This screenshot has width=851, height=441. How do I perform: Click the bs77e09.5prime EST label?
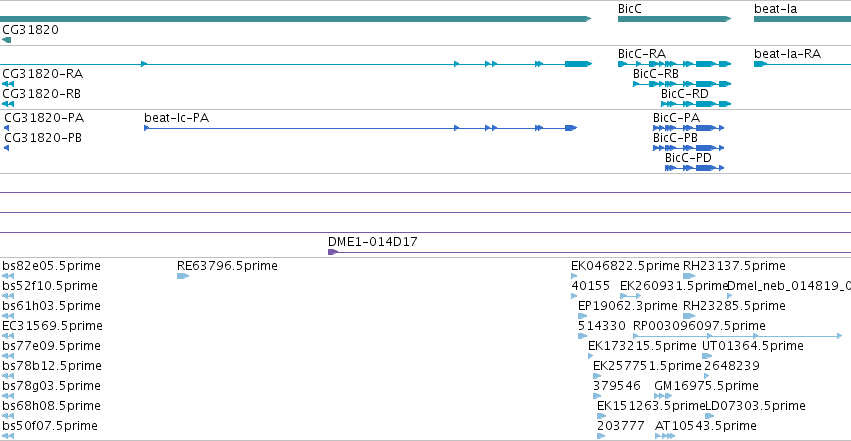click(52, 346)
